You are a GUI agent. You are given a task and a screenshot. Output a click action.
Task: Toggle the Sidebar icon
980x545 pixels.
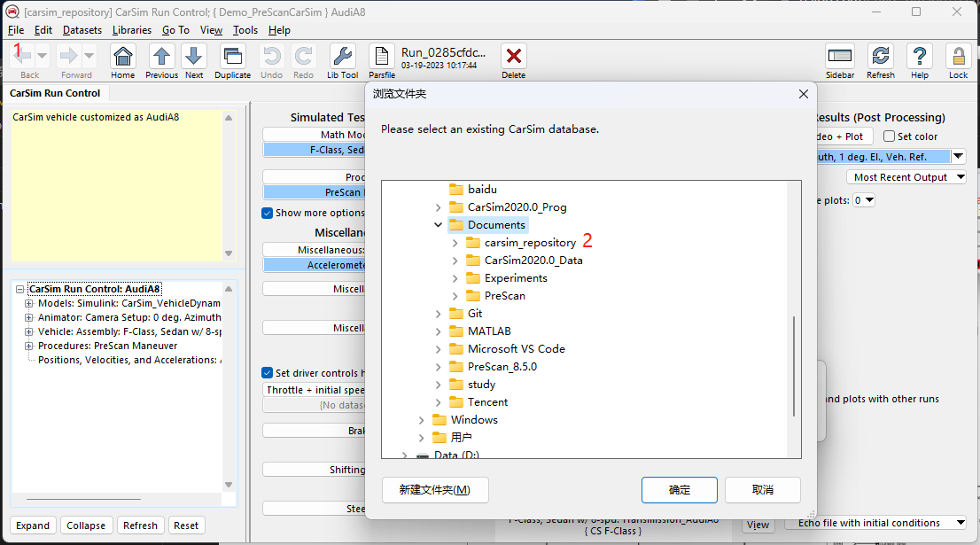click(839, 56)
